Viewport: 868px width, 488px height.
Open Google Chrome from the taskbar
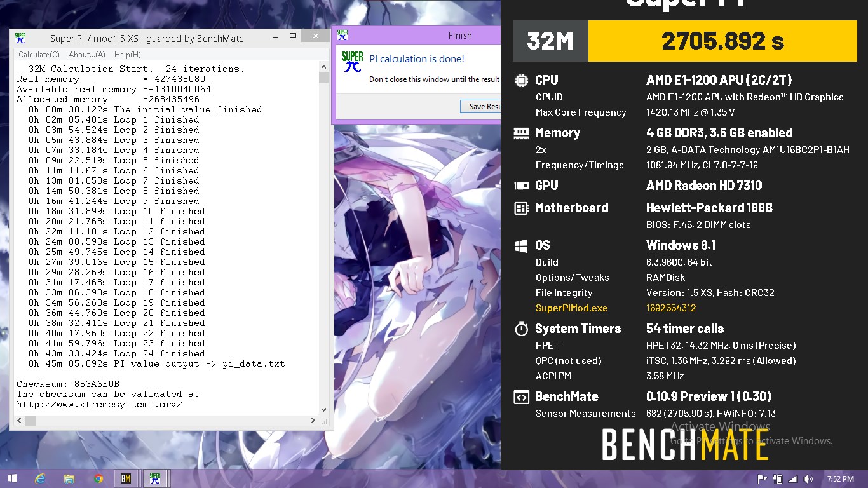click(98, 478)
